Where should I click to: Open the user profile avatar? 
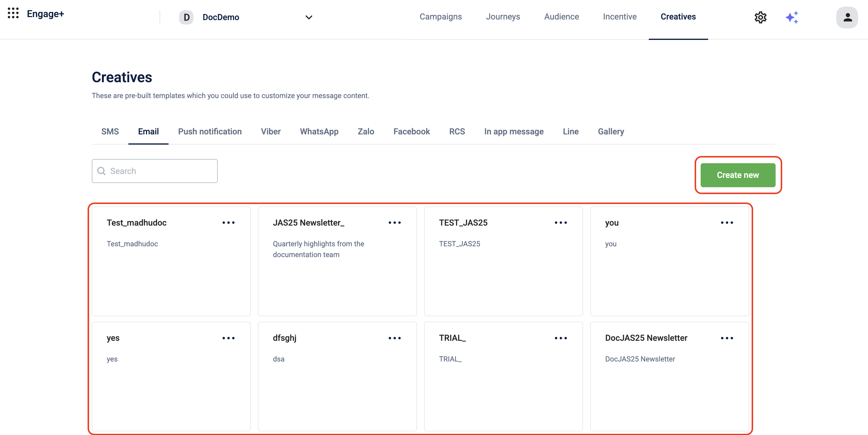point(847,17)
